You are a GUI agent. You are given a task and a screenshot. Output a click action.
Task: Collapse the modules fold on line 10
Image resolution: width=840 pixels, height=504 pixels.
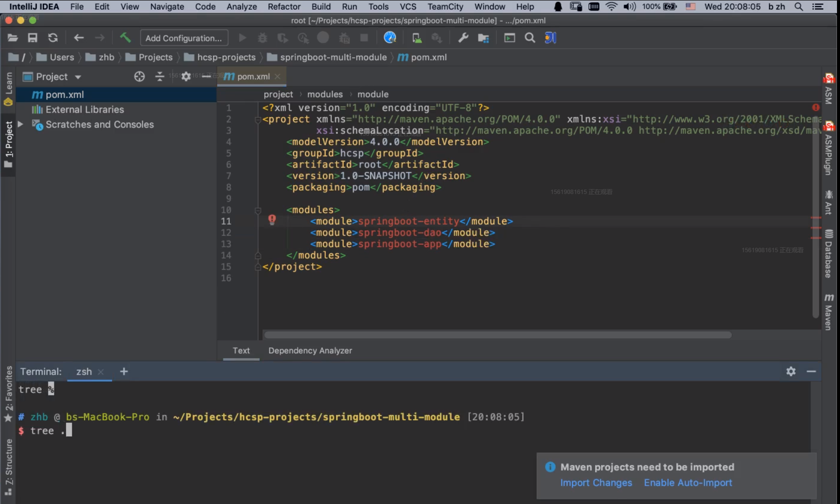pos(258,210)
